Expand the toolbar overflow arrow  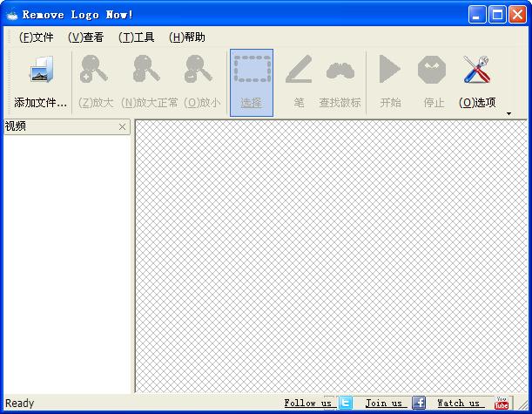508,114
